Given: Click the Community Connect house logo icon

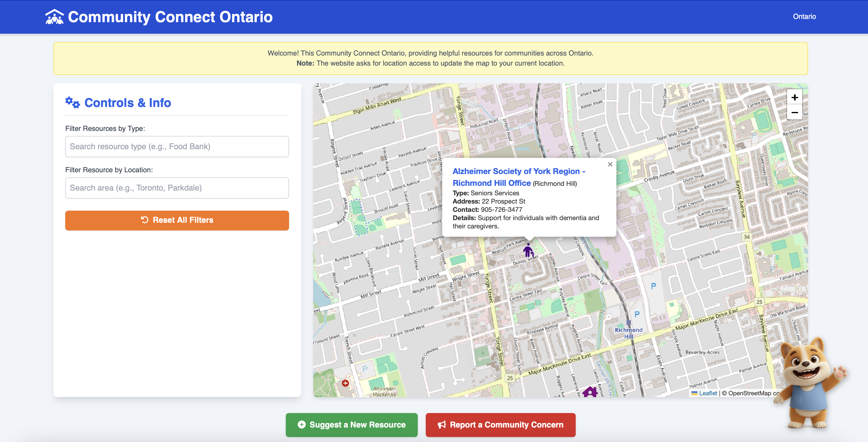Looking at the screenshot, I should click(54, 17).
